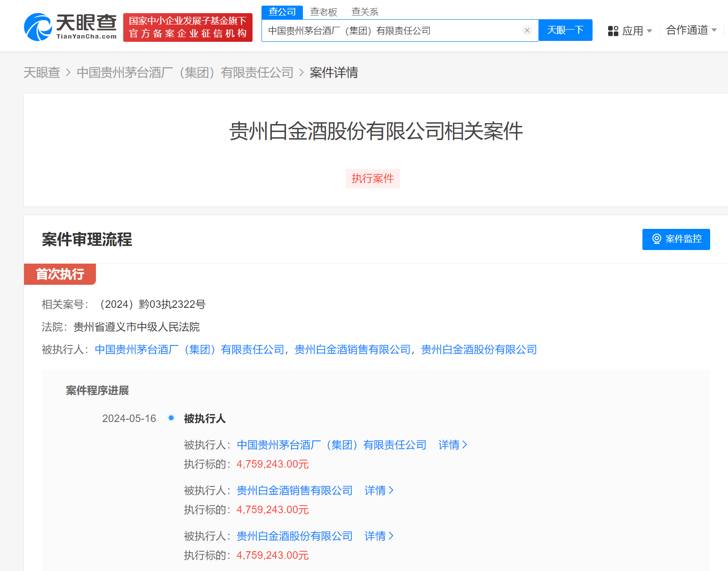
Task: Click the 合作通道 menu label
Action: tap(687, 30)
